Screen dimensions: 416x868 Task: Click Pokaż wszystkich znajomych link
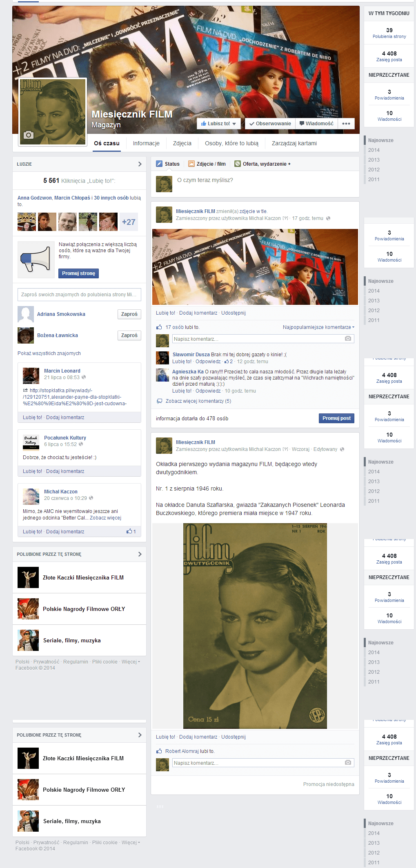(49, 353)
